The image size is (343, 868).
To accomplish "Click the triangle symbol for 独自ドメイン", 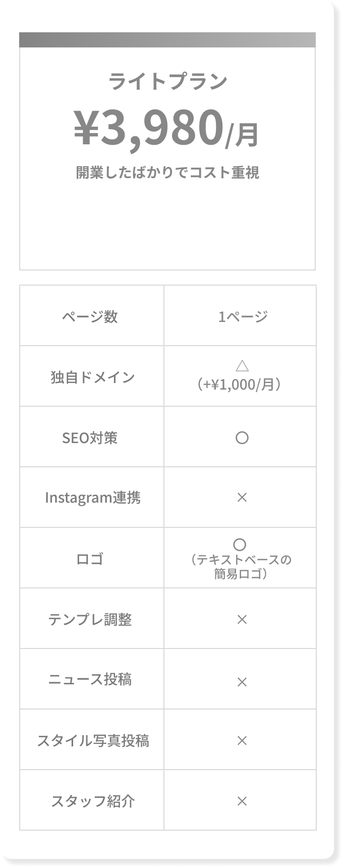I will 242,366.
